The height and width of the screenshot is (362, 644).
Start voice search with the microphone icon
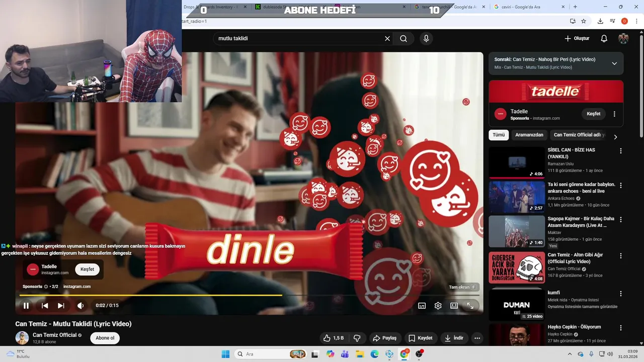[426, 39]
